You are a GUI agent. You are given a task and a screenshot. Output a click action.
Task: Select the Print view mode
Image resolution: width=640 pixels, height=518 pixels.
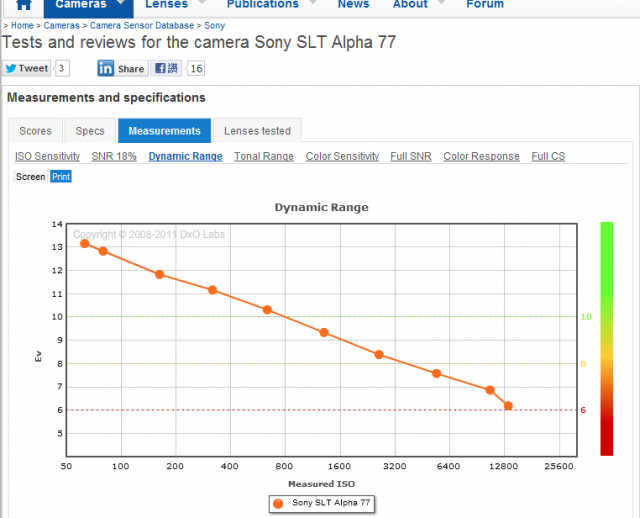tap(61, 177)
